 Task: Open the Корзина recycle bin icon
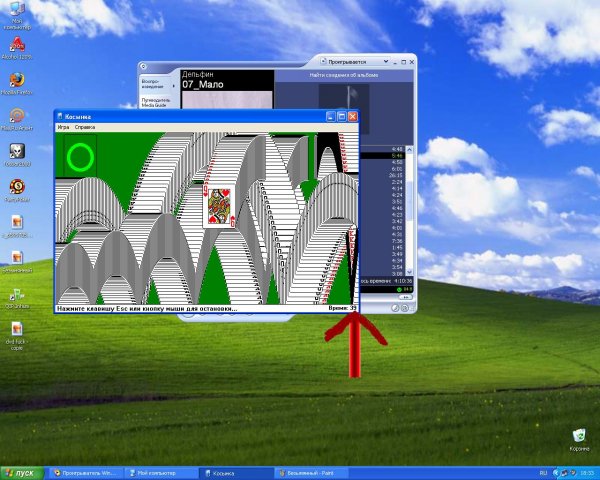[x=578, y=435]
